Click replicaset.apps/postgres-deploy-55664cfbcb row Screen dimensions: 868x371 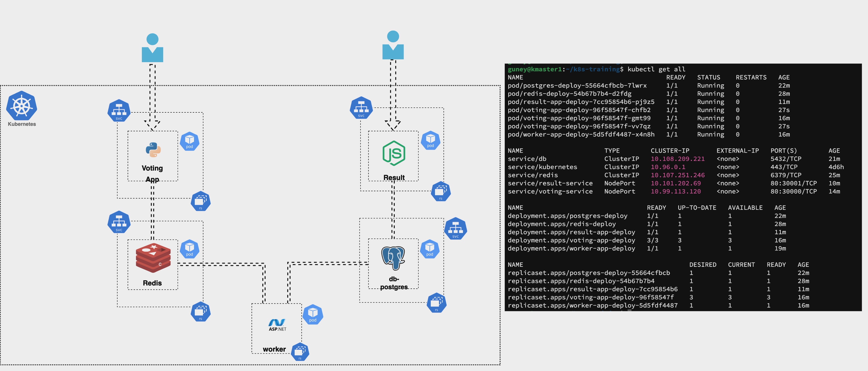(659, 273)
